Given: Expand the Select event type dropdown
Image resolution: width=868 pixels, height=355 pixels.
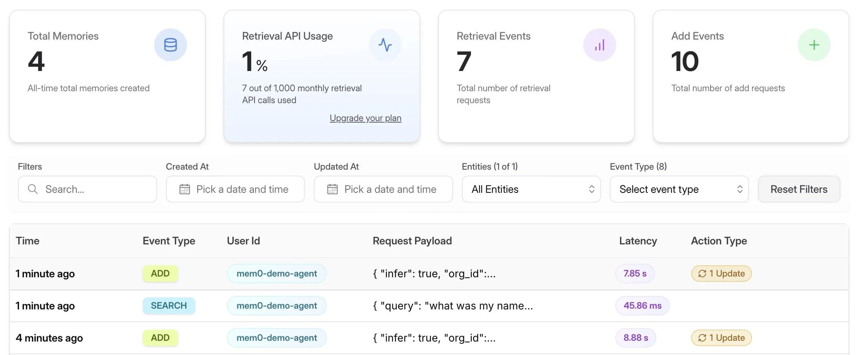Looking at the screenshot, I should click(x=679, y=189).
